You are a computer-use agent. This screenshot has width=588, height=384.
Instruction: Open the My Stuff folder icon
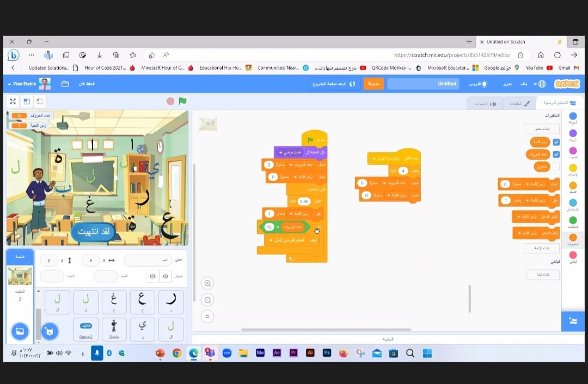coord(65,84)
